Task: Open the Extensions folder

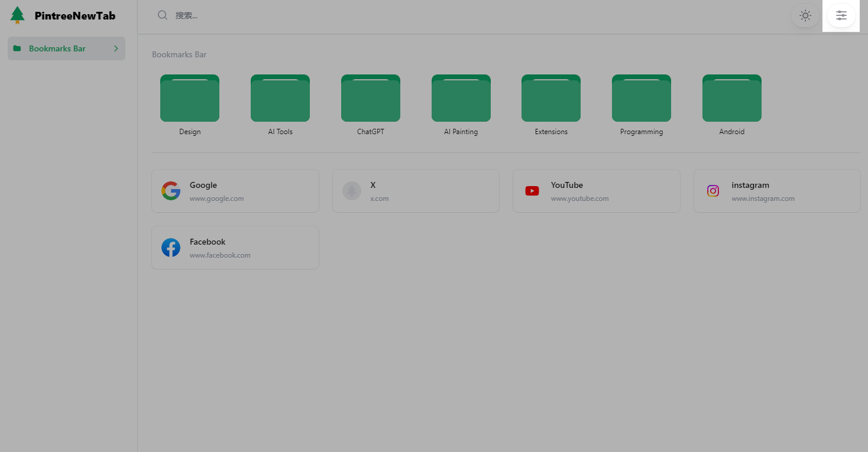Action: click(551, 99)
